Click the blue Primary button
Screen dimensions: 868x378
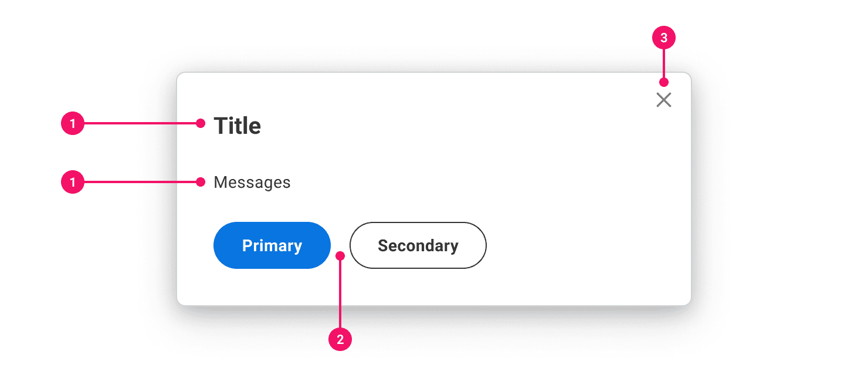click(x=272, y=245)
